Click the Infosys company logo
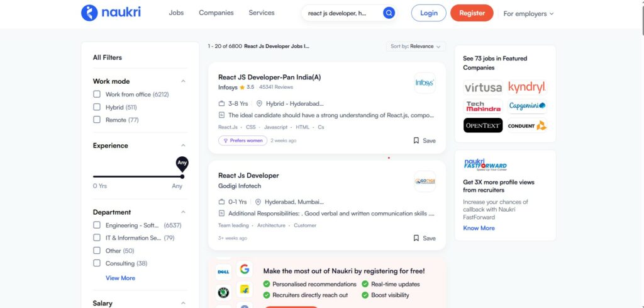The image size is (644, 308). 425,83
